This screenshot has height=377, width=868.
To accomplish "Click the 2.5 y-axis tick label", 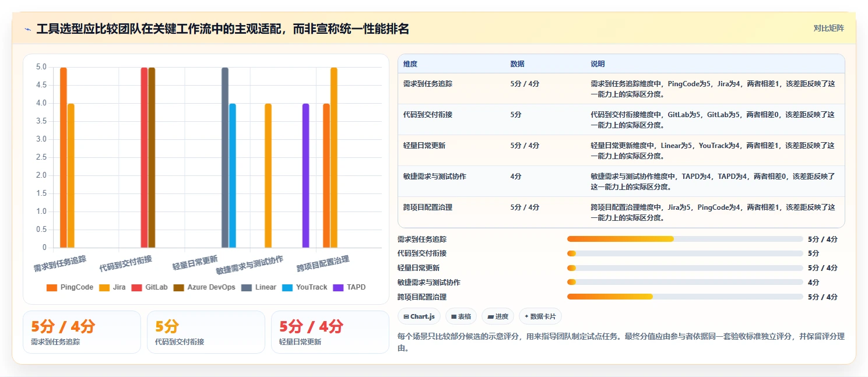I will pyautogui.click(x=41, y=157).
